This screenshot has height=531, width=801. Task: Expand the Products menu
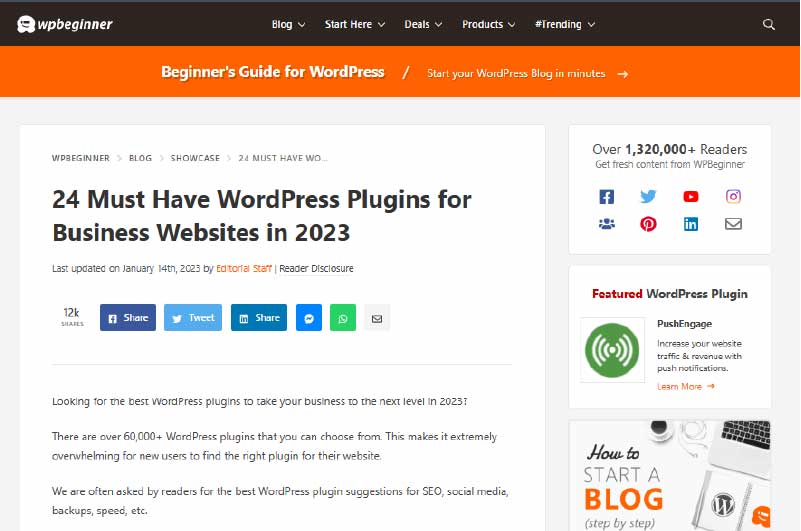point(488,24)
